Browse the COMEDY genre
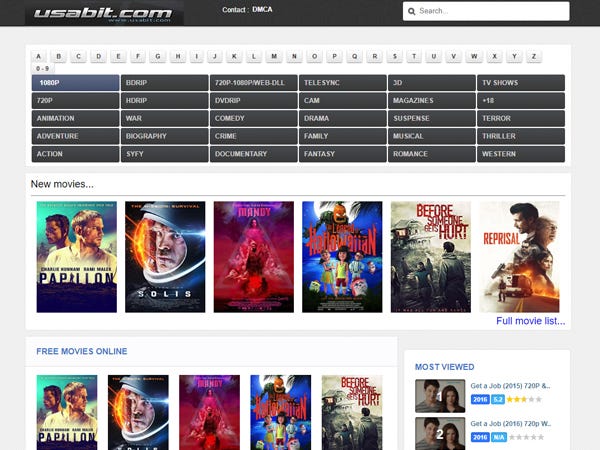This screenshot has height=450, width=600. click(x=254, y=118)
